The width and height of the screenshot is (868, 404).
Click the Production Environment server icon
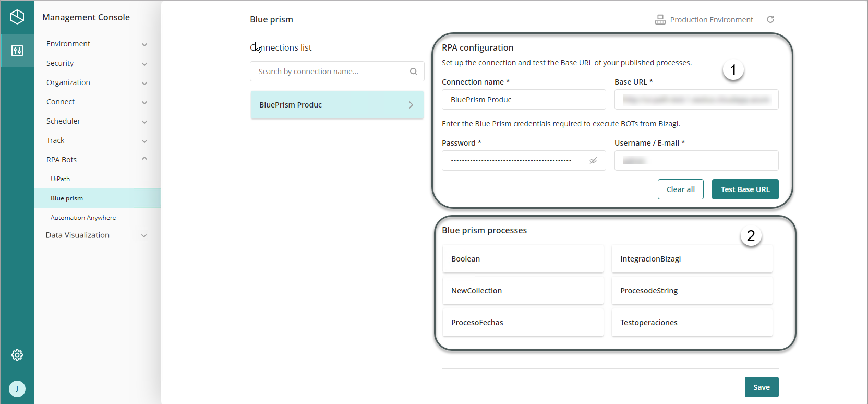pyautogui.click(x=660, y=20)
